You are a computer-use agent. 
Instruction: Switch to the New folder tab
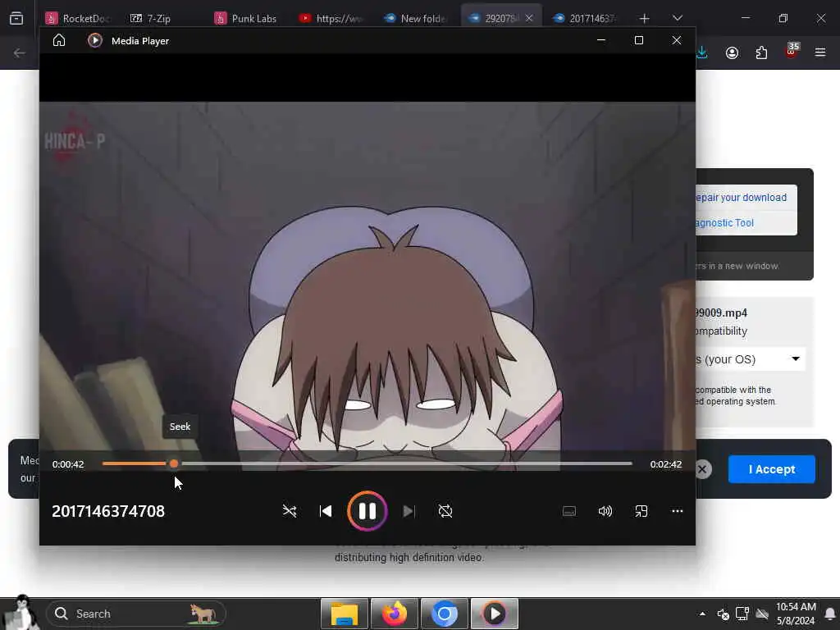(x=418, y=18)
